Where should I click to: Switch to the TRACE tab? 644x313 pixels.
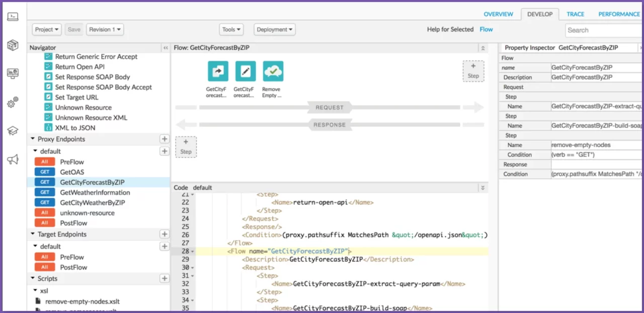pyautogui.click(x=575, y=14)
